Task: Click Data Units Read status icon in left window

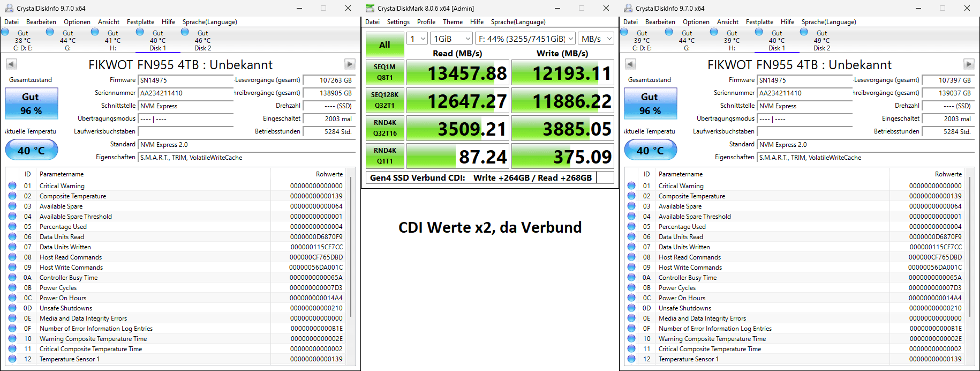Action: click(12, 236)
